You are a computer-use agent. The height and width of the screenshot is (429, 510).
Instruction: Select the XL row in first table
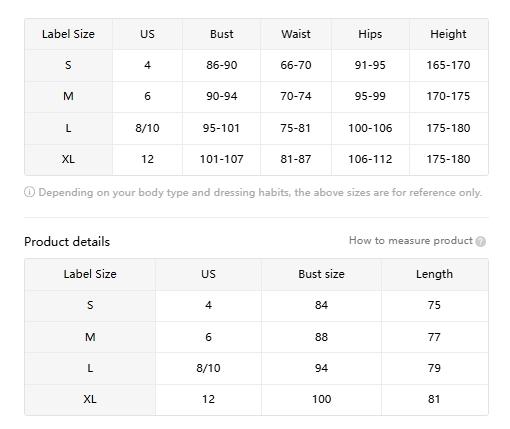click(x=256, y=159)
